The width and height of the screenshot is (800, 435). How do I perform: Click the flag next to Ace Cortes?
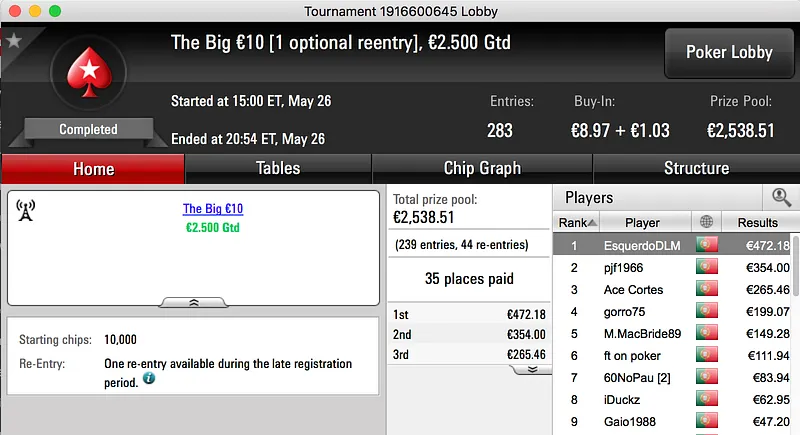click(x=708, y=290)
